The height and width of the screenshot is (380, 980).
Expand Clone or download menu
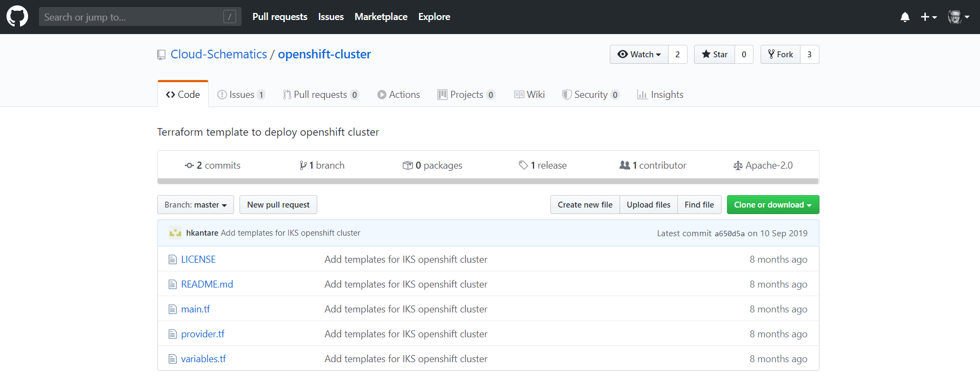(772, 205)
